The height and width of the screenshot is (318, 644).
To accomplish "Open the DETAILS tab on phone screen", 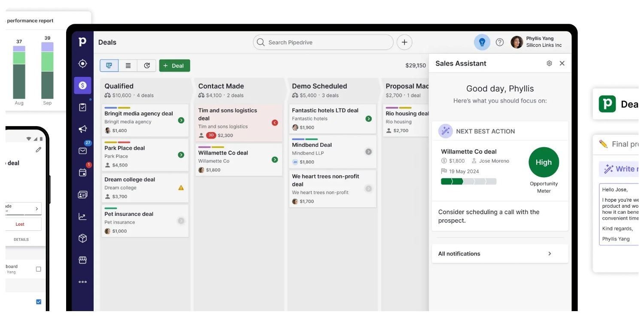I will 21,239.
